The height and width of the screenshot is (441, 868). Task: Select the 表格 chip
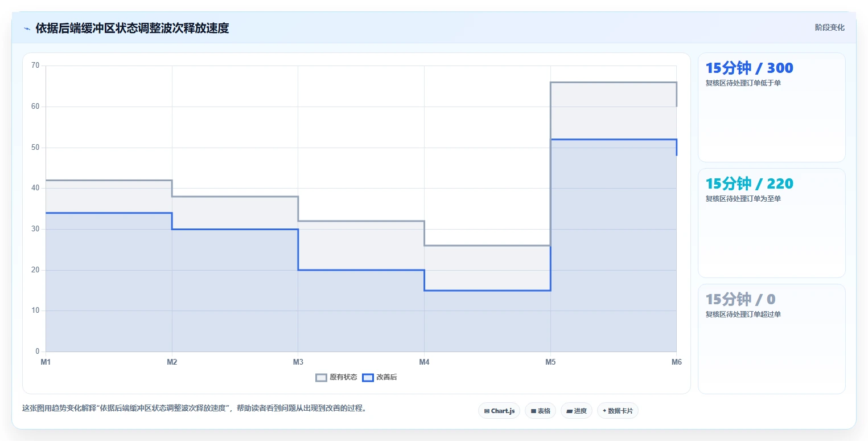pyautogui.click(x=540, y=411)
